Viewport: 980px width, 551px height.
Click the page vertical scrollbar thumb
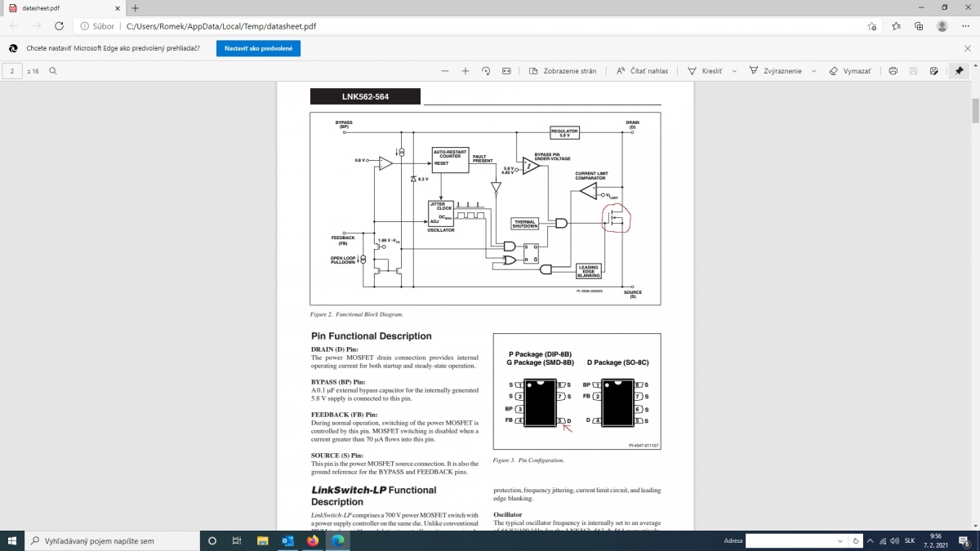coord(974,109)
